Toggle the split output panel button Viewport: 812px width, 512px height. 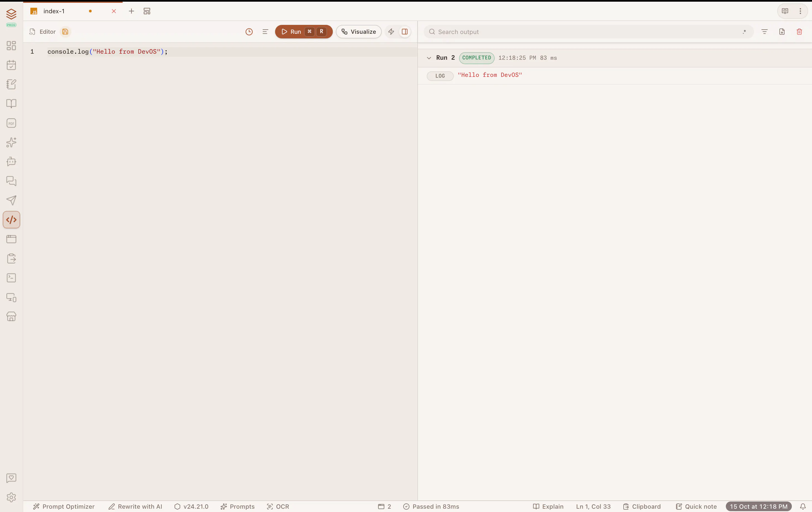click(405, 32)
